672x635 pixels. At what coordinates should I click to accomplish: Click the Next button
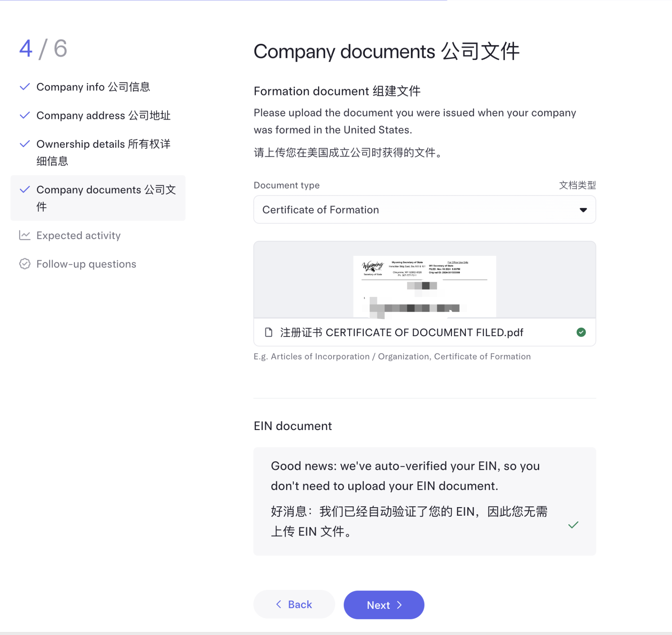click(384, 604)
